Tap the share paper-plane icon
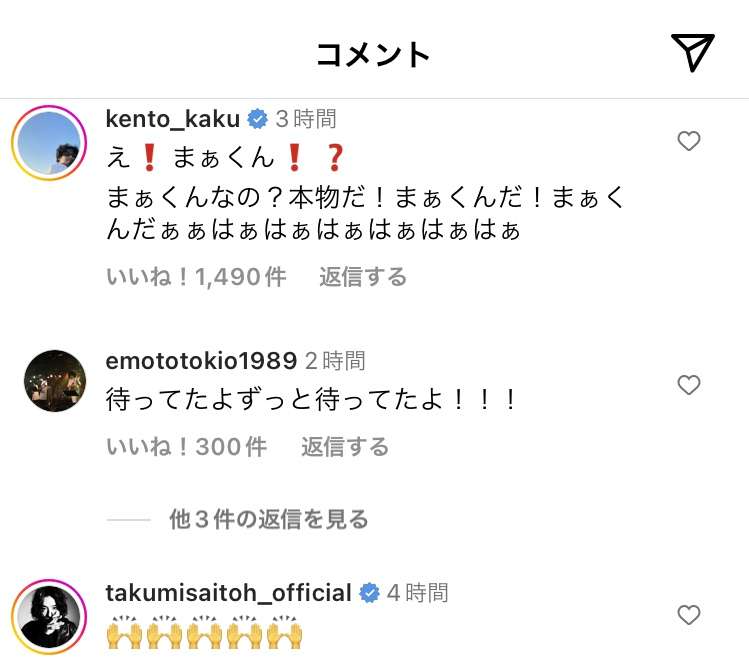 pos(692,52)
